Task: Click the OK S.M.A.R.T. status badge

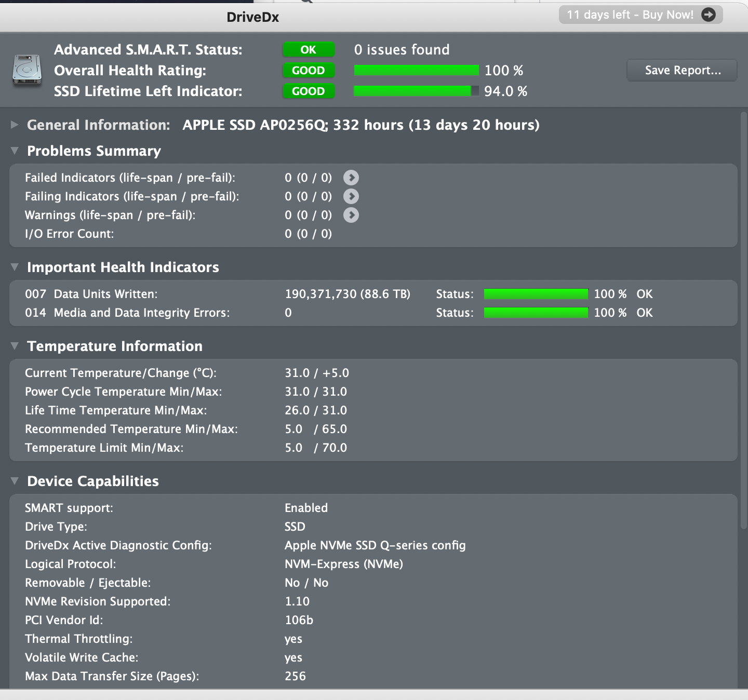Action: coord(309,50)
